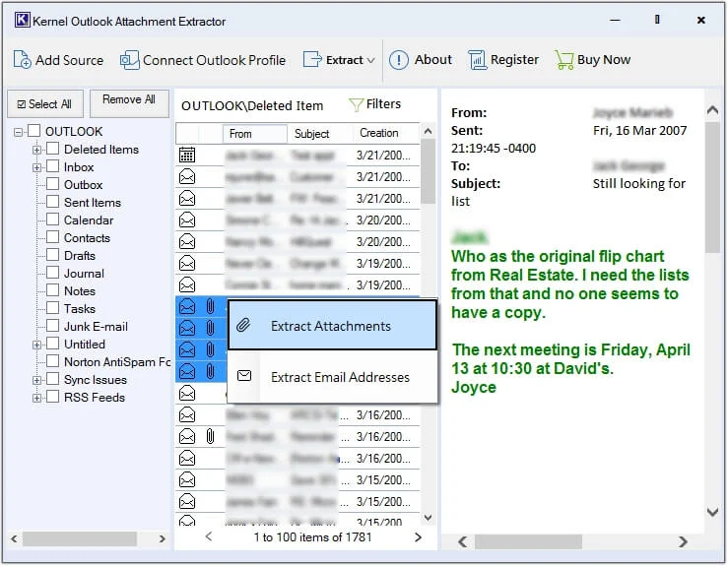Click preview pane scroll down arrow

(x=712, y=512)
